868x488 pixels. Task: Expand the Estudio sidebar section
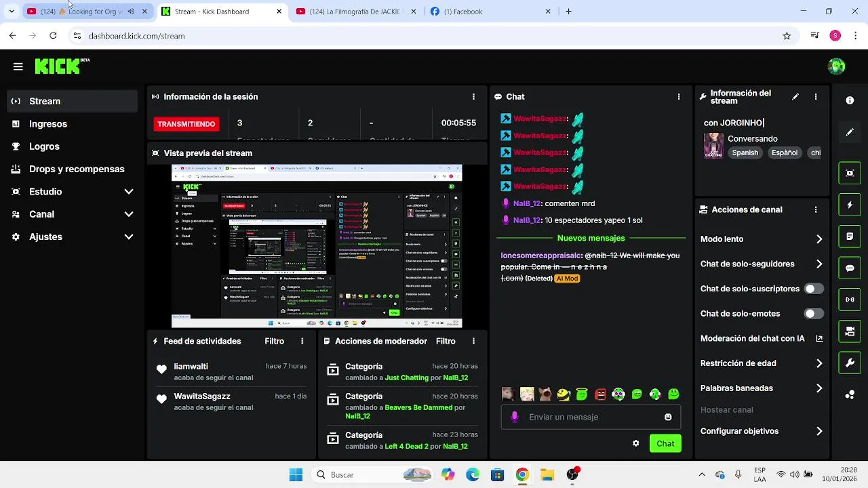pyautogui.click(x=72, y=192)
